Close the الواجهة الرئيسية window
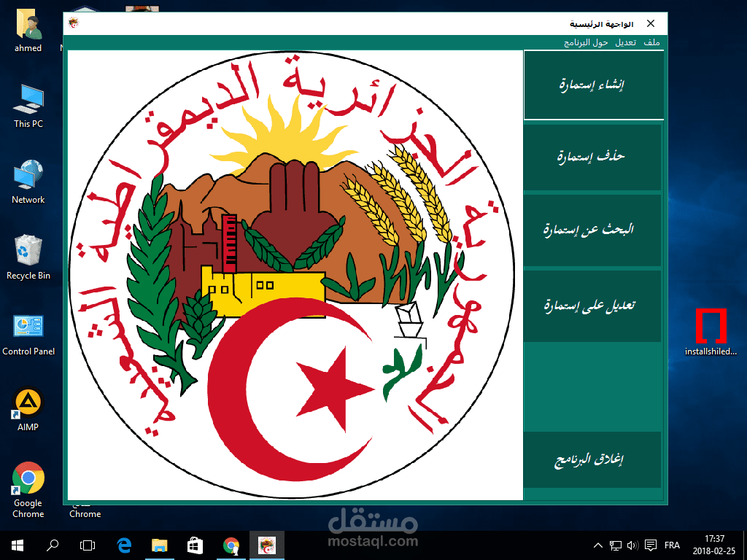Viewport: 747px width, 560px height. 651,23
